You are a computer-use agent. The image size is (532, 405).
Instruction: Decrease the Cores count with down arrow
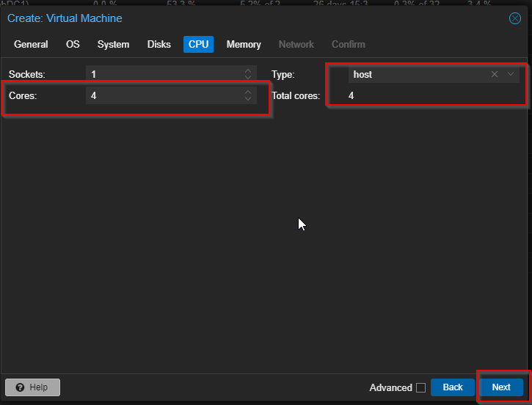(x=248, y=99)
